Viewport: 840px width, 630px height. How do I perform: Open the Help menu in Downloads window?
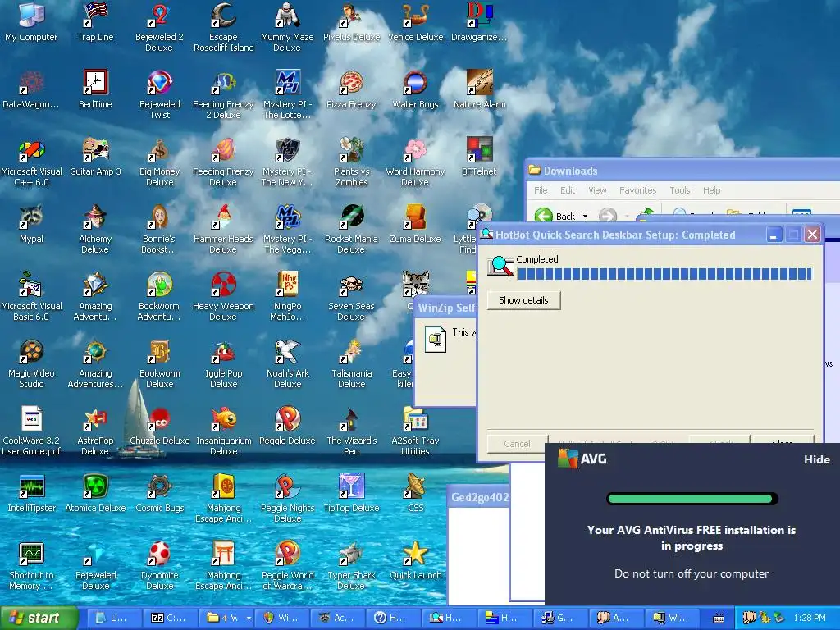pyautogui.click(x=711, y=190)
